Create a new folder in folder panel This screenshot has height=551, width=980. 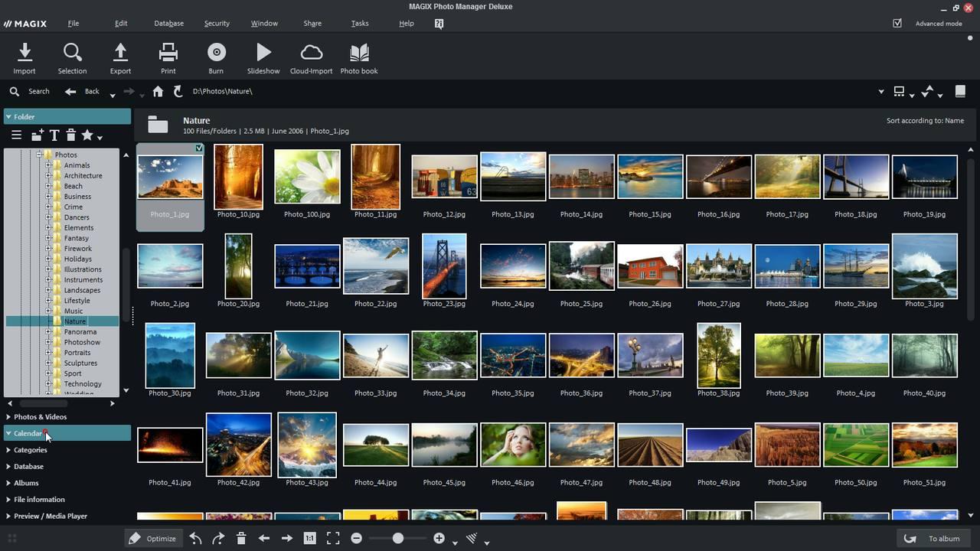(38, 135)
